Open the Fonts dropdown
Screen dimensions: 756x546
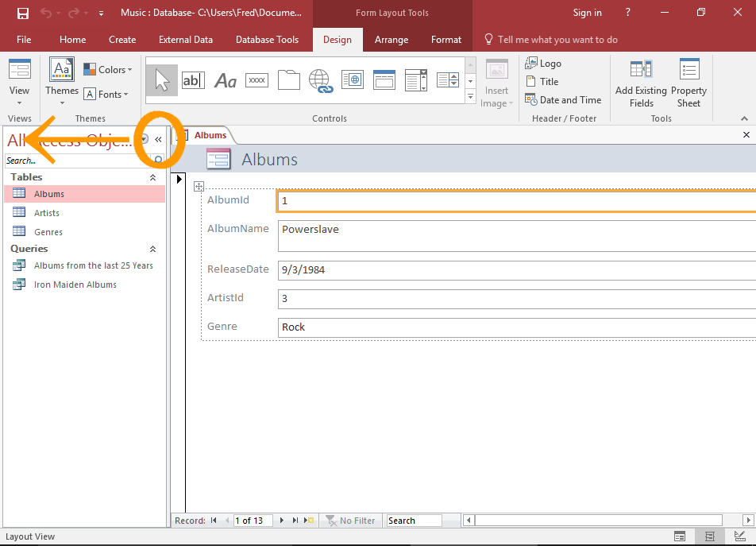point(108,94)
